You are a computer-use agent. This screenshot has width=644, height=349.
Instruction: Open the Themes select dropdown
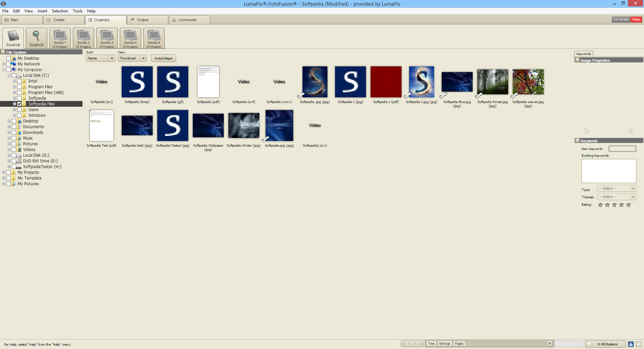point(617,197)
